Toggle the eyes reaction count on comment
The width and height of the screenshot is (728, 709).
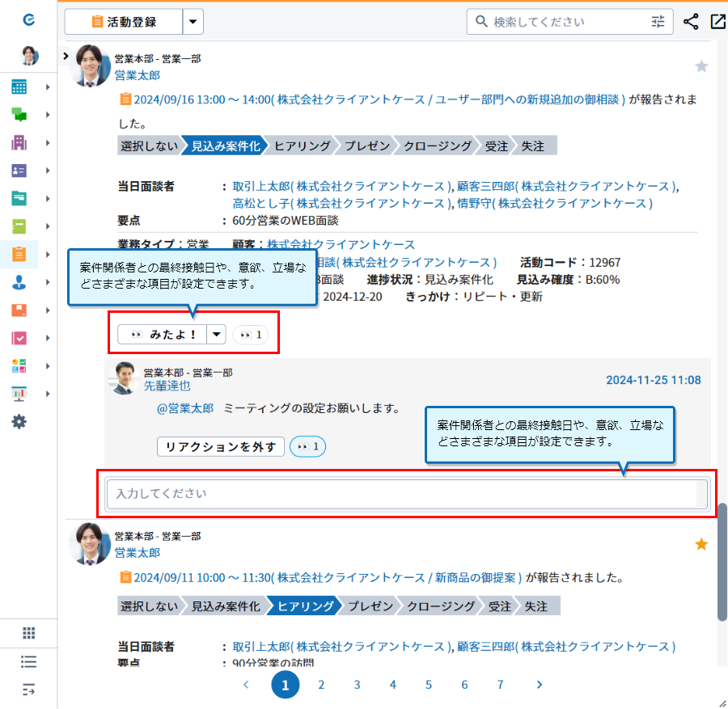click(x=307, y=446)
